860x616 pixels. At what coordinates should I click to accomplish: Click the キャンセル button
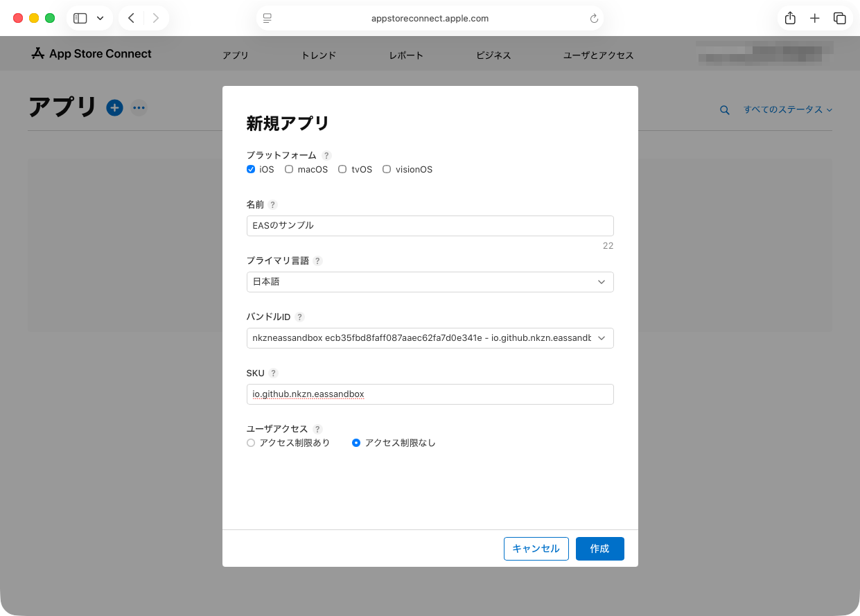[536, 549]
